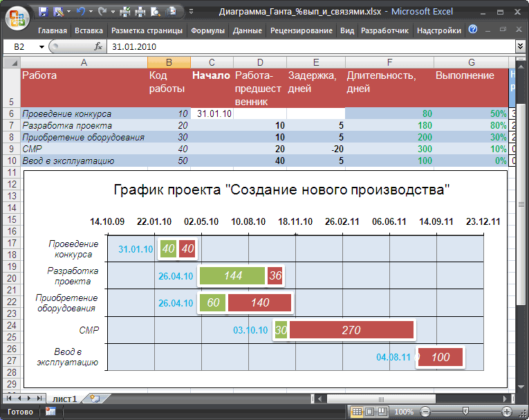
Task: Click cell with date 31.01.10 in column C
Action: pos(212,113)
